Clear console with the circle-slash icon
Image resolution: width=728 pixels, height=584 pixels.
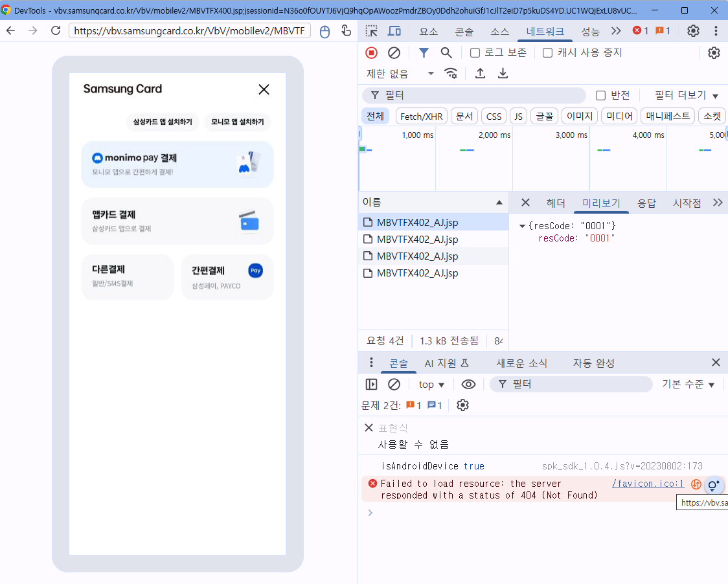[394, 385]
